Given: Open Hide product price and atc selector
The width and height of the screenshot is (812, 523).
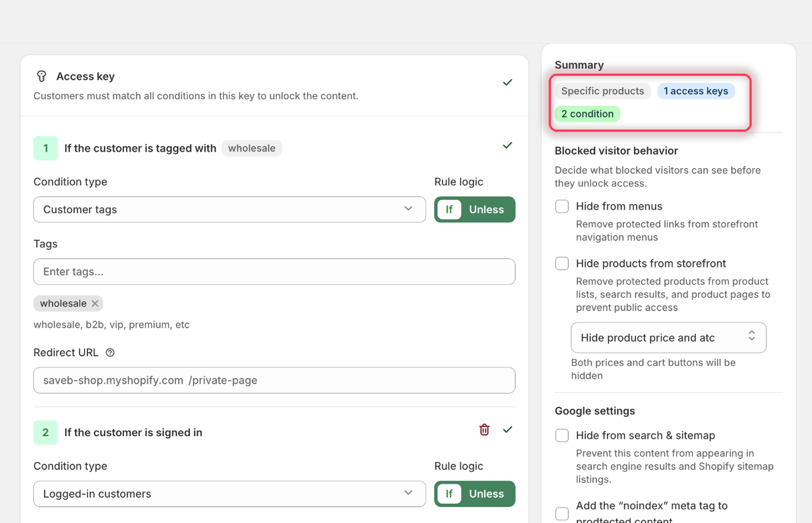Looking at the screenshot, I should point(669,337).
